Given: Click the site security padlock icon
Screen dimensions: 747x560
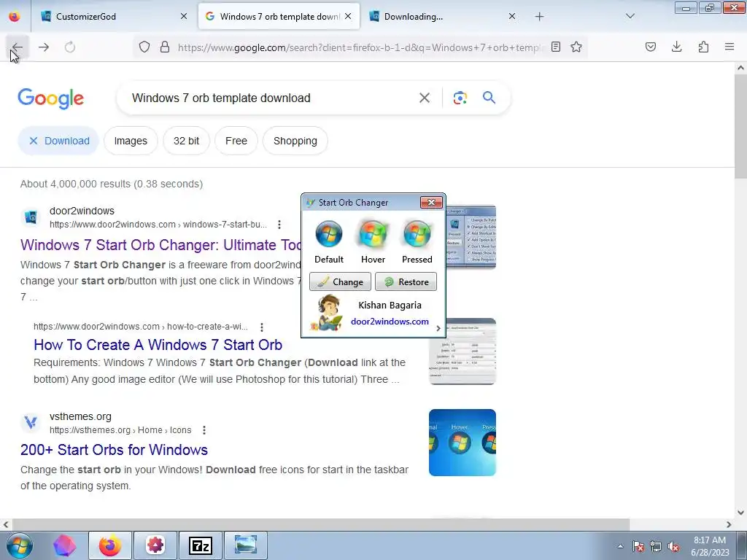Looking at the screenshot, I should click(x=165, y=47).
